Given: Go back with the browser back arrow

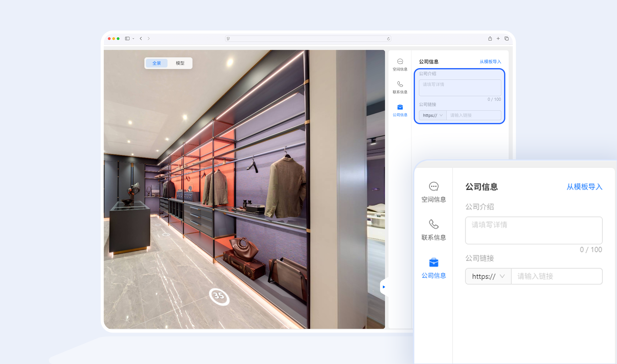Looking at the screenshot, I should coord(141,39).
